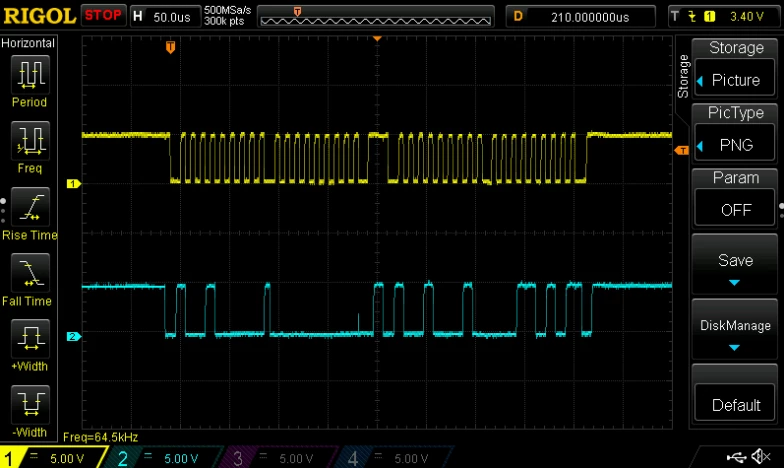Click the horizontal timebase 50.0us readout

coord(172,18)
